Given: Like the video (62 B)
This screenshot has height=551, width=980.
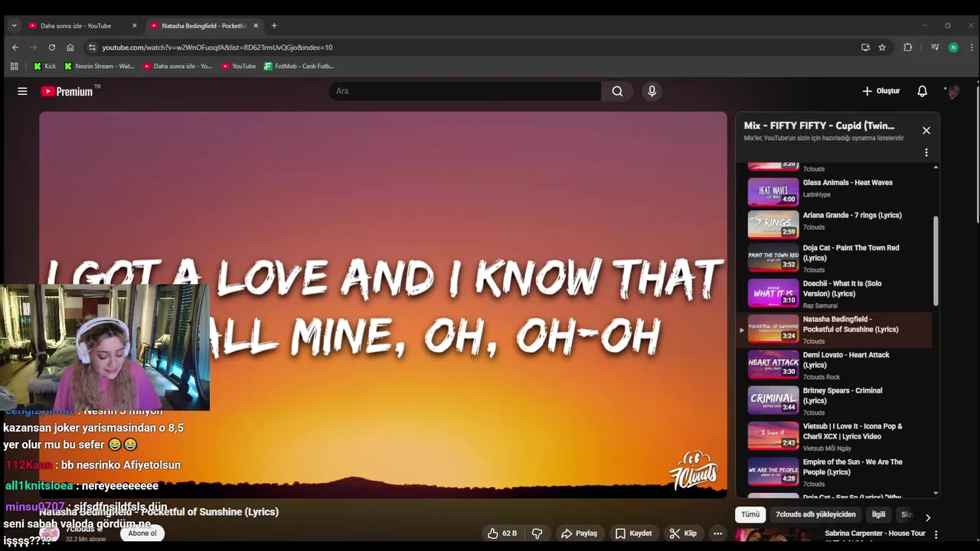Looking at the screenshot, I should pyautogui.click(x=502, y=533).
